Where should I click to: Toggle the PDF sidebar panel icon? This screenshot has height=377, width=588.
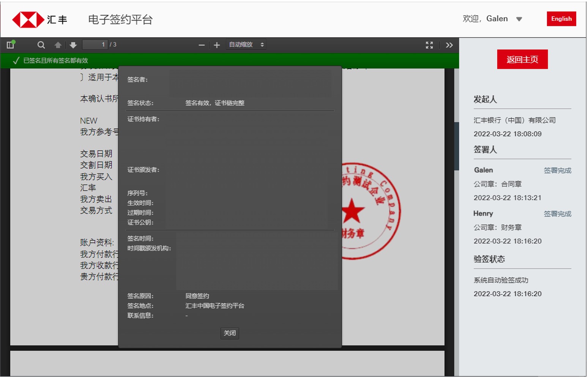(x=11, y=45)
